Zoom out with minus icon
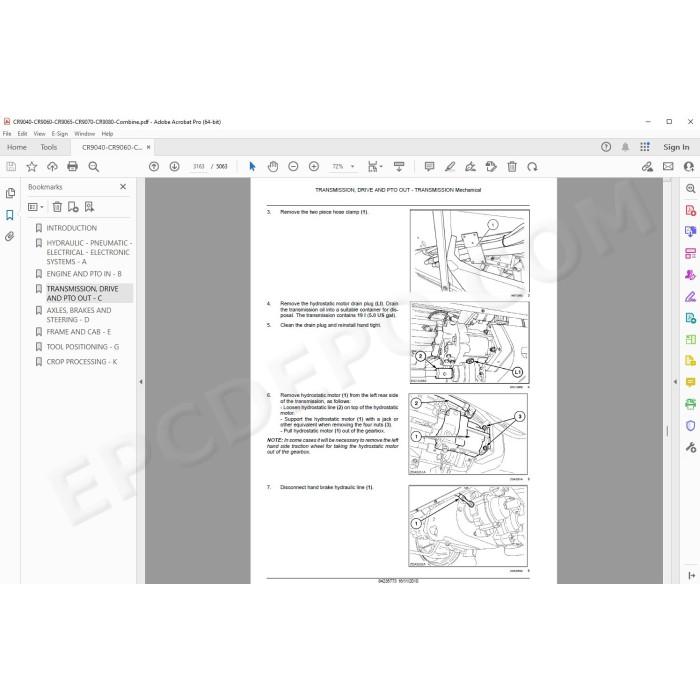700x700 pixels. [293, 167]
